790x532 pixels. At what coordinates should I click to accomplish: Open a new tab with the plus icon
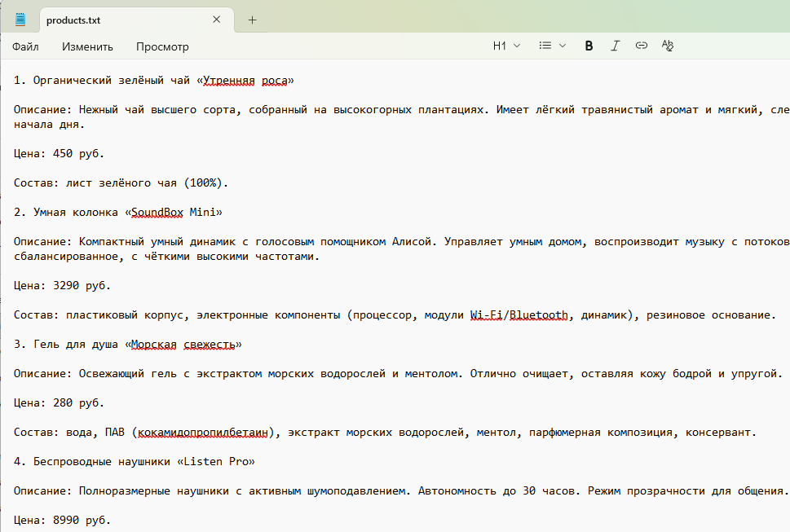252,20
